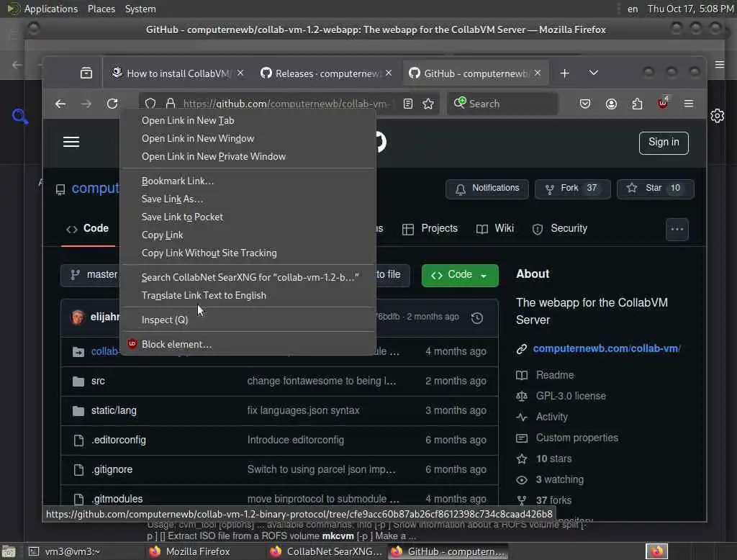Expand the green Code dropdown button
737x560 pixels.
[x=460, y=275]
